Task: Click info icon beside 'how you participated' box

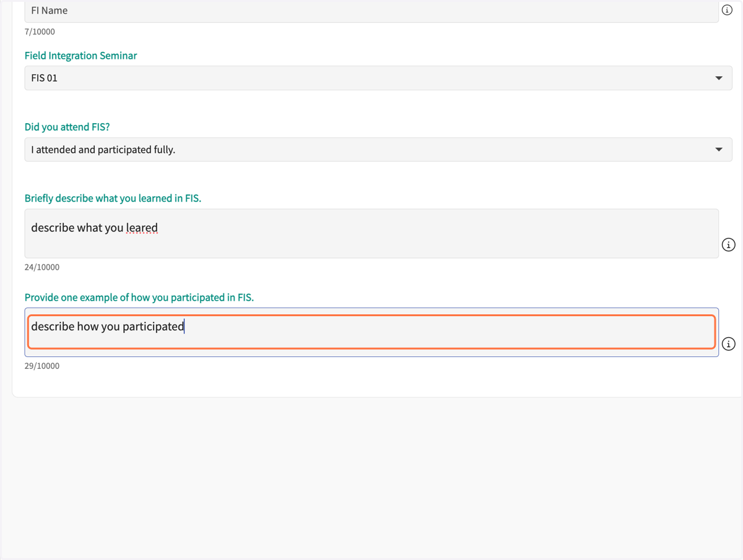Action: (729, 343)
